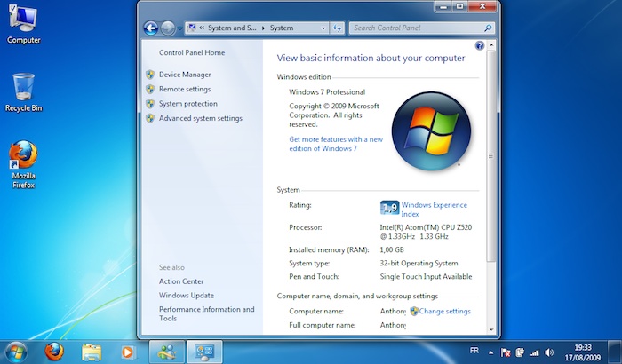Go to Control Panel Home
Screen dimensions: 622x364
pos(191,52)
